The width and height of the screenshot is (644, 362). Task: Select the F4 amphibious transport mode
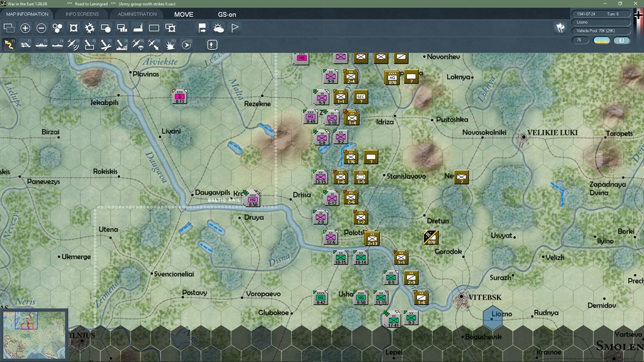tap(57, 45)
